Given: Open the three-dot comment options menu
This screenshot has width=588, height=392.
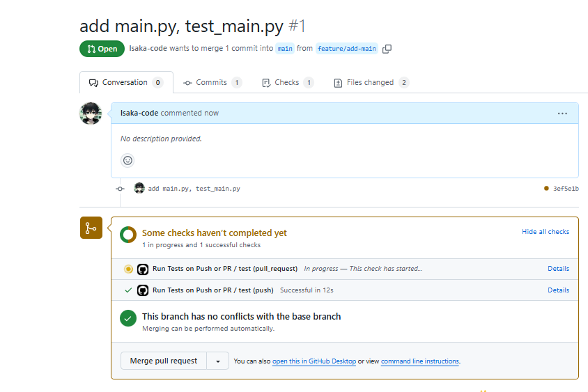Looking at the screenshot, I should (x=562, y=113).
